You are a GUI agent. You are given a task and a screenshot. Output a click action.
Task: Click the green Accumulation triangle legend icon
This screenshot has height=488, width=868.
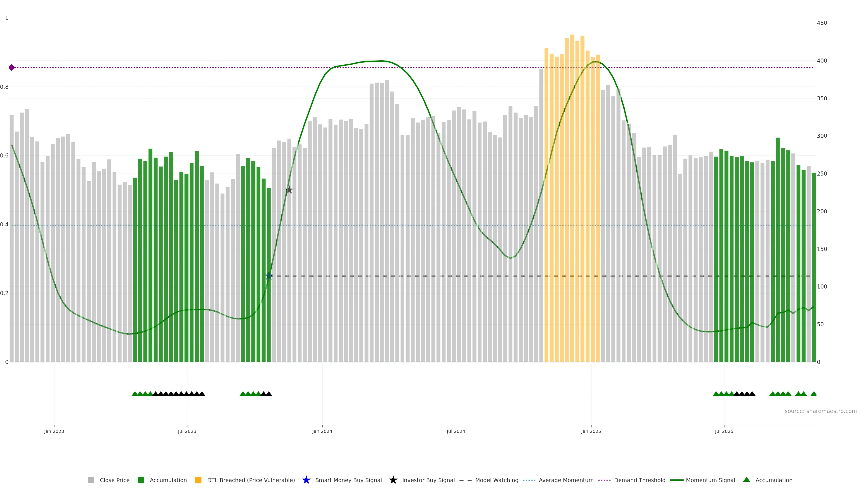746,480
